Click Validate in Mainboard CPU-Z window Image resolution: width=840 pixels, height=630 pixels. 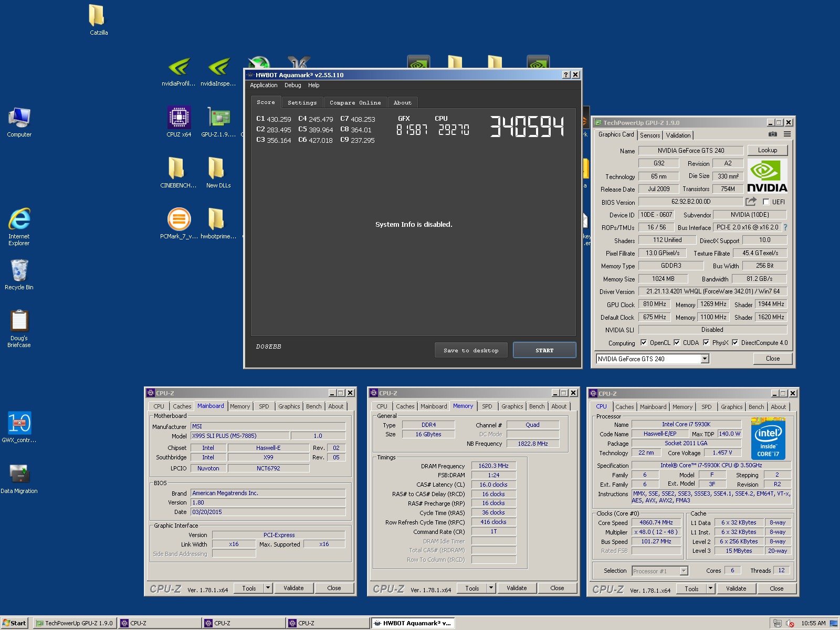293,588
